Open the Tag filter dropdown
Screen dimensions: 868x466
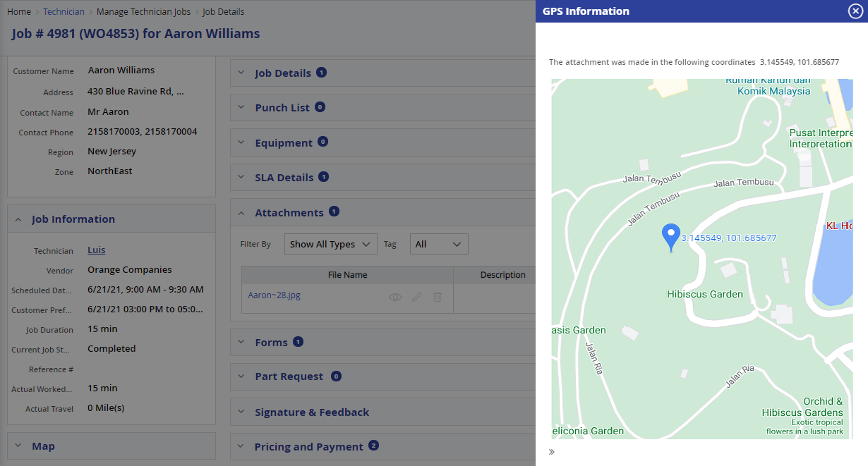point(438,244)
